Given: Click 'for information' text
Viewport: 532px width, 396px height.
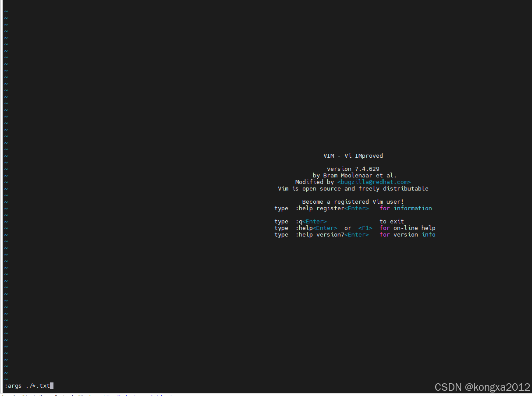Looking at the screenshot, I should 406,208.
